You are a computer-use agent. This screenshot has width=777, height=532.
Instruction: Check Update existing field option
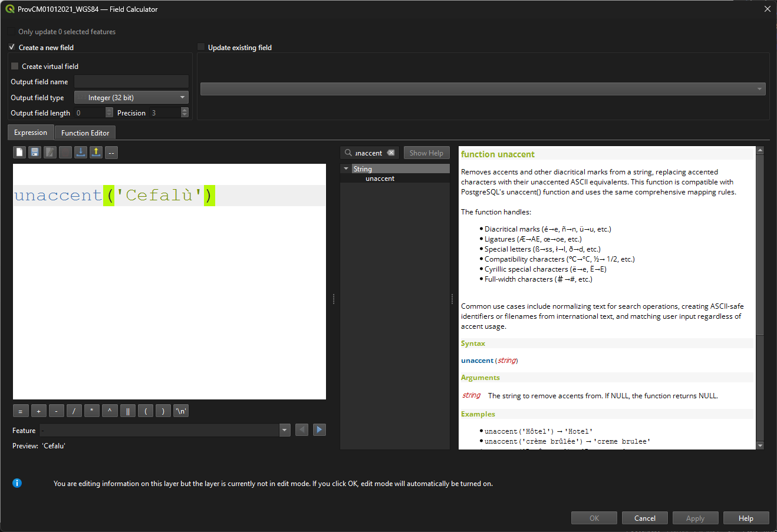201,47
